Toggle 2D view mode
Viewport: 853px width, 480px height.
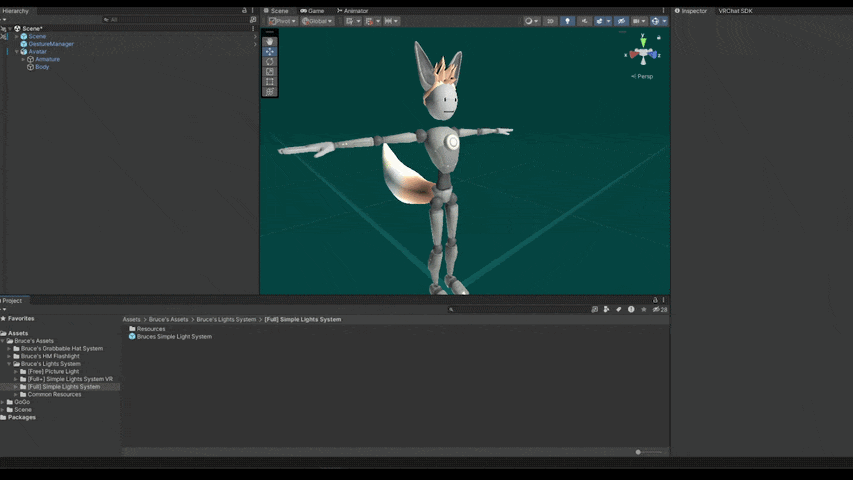coord(550,21)
